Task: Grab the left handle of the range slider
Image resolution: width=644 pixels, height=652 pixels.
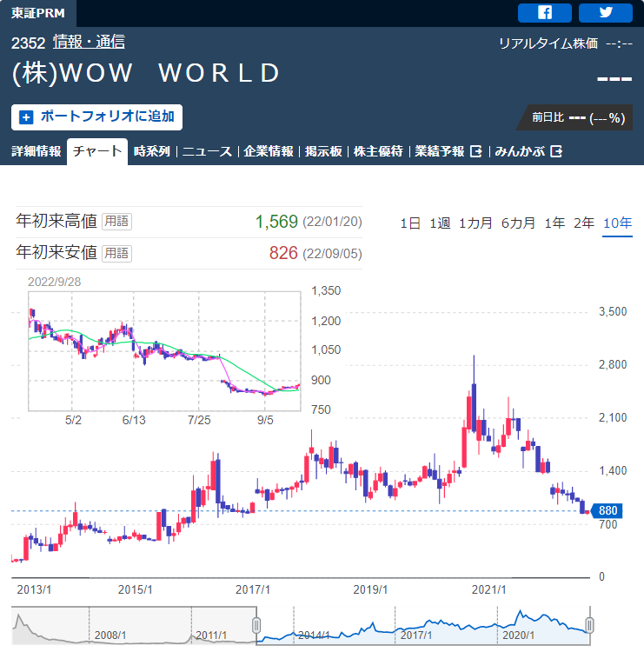Action: point(256,625)
